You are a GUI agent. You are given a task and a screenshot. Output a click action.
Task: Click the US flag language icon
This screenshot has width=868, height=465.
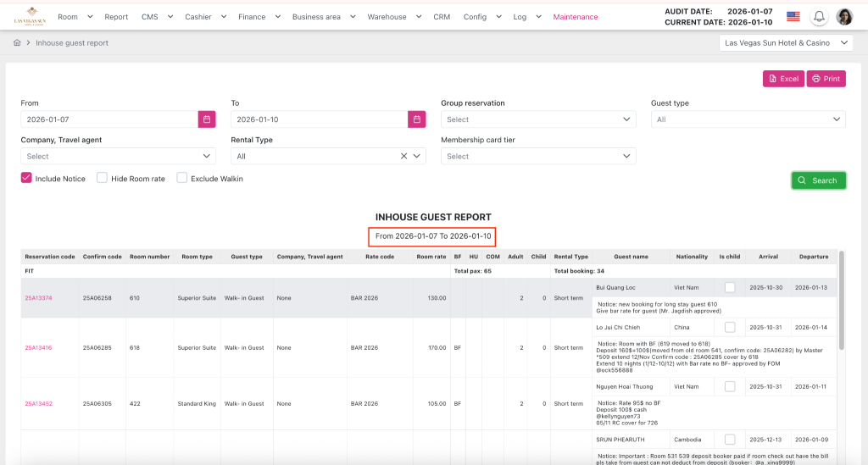click(793, 17)
